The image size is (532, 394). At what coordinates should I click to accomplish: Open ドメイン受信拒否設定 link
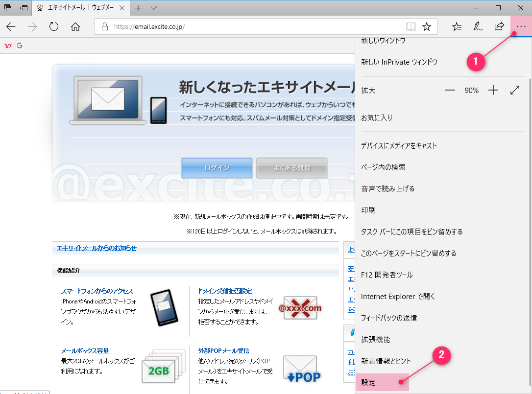(x=225, y=291)
